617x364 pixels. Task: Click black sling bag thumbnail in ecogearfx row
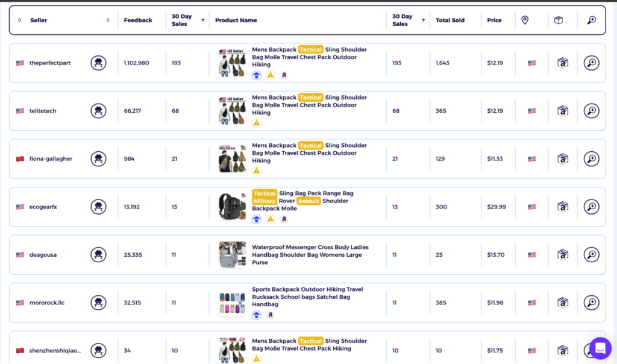[x=232, y=207]
